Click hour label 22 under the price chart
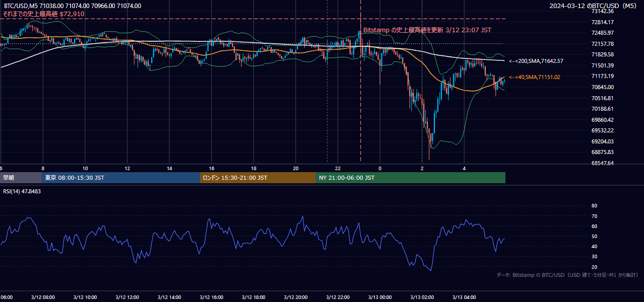 pyautogui.click(x=338, y=169)
